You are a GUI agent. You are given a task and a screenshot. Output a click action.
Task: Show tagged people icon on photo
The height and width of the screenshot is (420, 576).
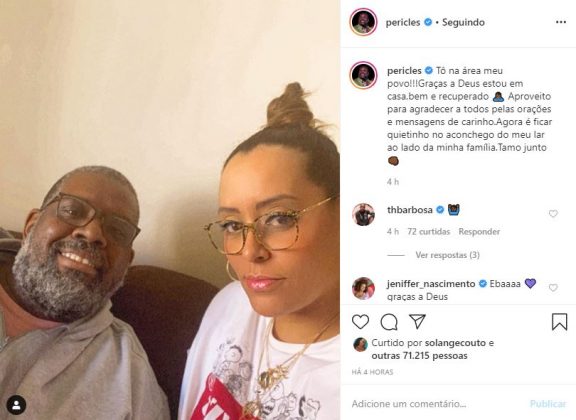point(17,405)
